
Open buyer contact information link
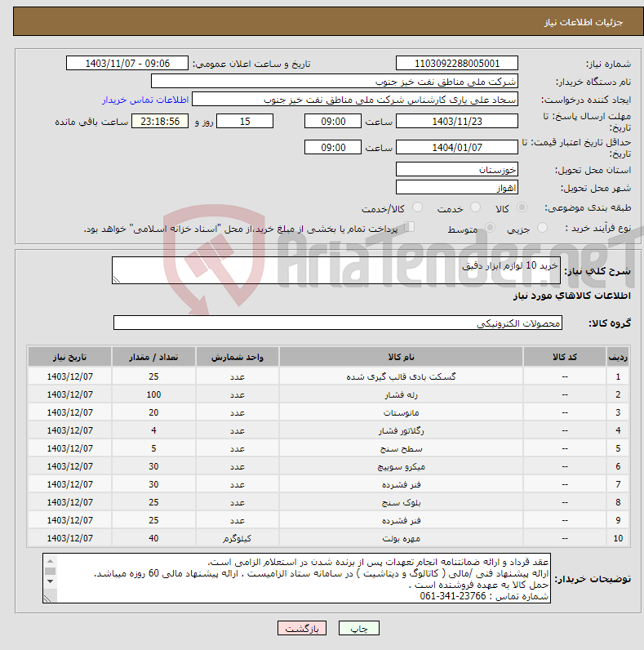[145, 100]
